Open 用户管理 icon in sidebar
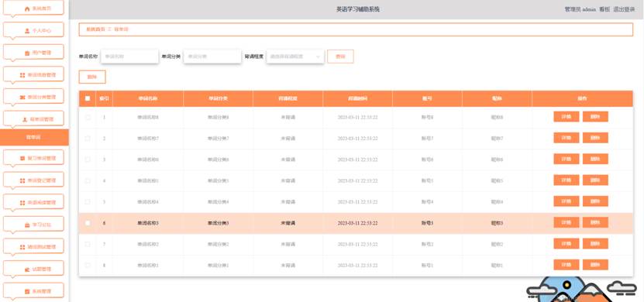Screen dimensions: 644x302 [27, 53]
